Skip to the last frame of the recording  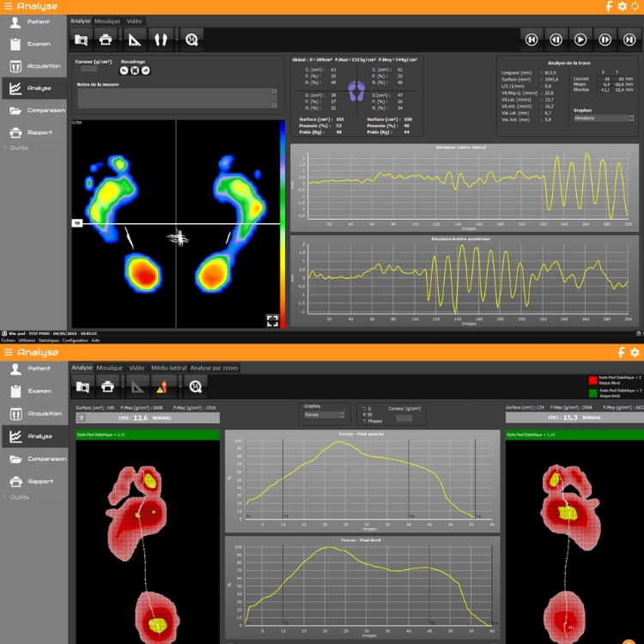(629, 39)
